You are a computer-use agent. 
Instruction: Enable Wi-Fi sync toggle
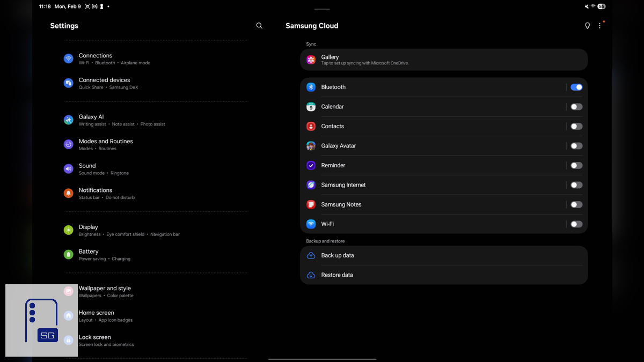(576, 224)
